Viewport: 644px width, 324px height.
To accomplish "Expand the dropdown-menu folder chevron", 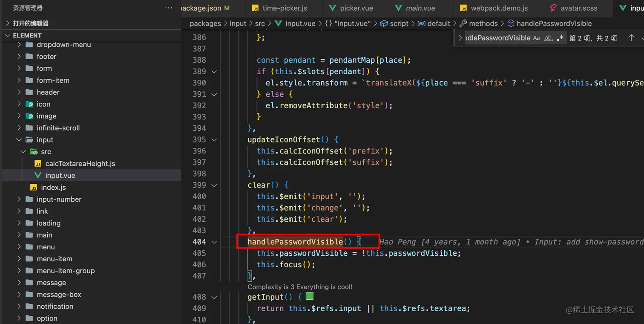I will (19, 44).
